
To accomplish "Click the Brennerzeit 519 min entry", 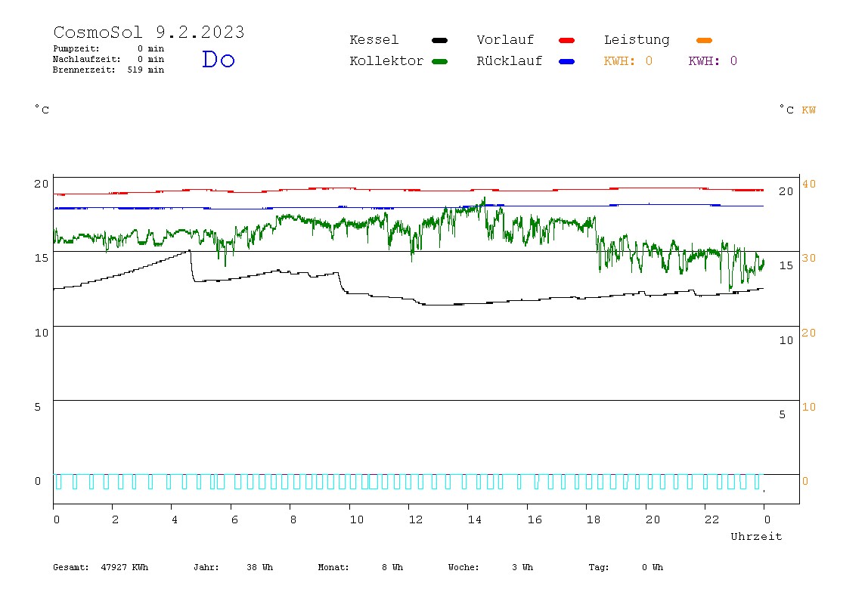I will click(x=109, y=70).
